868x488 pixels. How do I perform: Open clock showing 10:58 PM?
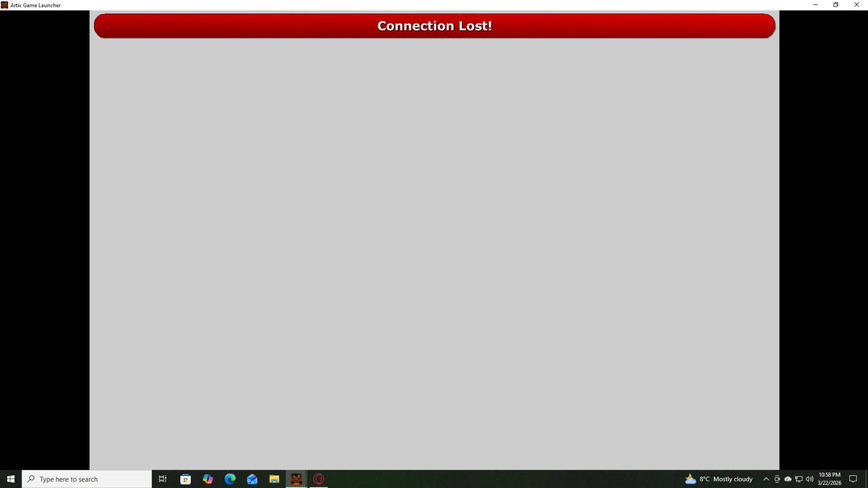point(830,479)
